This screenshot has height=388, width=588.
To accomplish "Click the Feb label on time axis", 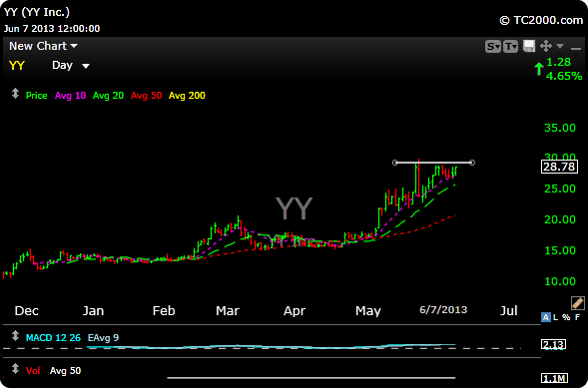I will [164, 311].
